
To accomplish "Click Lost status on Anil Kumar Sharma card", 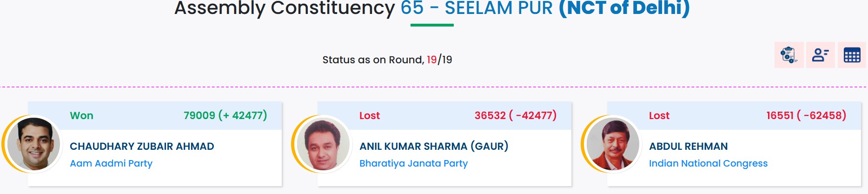I will pos(370,115).
